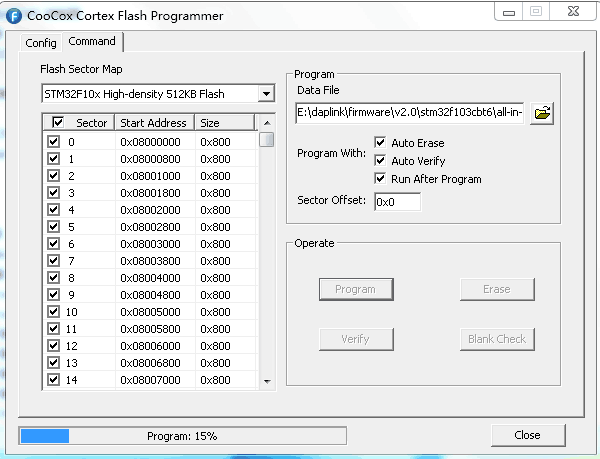Toggle sector 10 checkbox
Image resolution: width=600 pixels, height=459 pixels.
pyautogui.click(x=54, y=312)
